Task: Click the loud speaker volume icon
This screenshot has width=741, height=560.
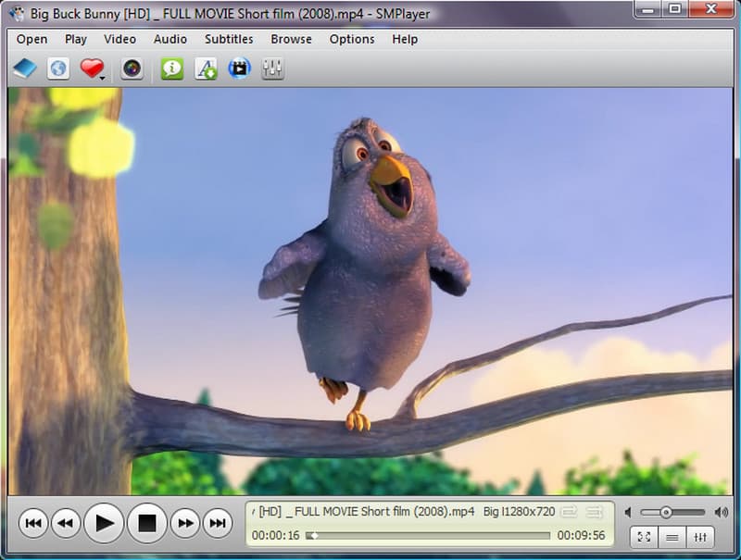Action: (x=722, y=512)
